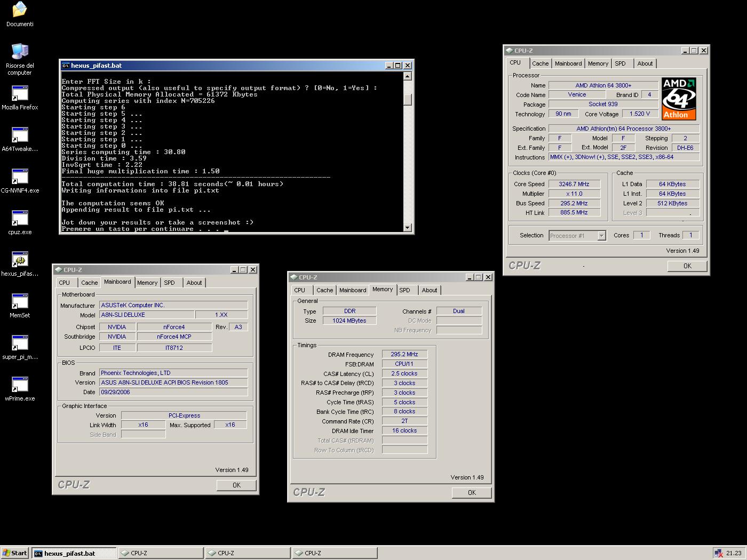The width and height of the screenshot is (747, 560).
Task: Open About tab in the Memory CPU-Z window
Action: pos(430,290)
